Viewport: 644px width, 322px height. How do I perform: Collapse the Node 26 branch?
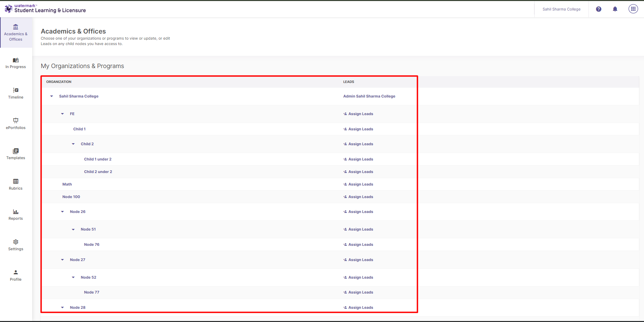click(63, 212)
